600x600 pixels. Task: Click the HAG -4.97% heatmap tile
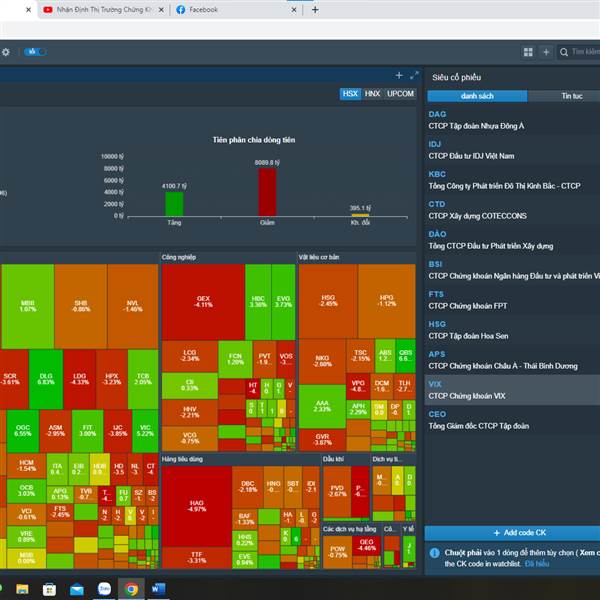click(197, 506)
